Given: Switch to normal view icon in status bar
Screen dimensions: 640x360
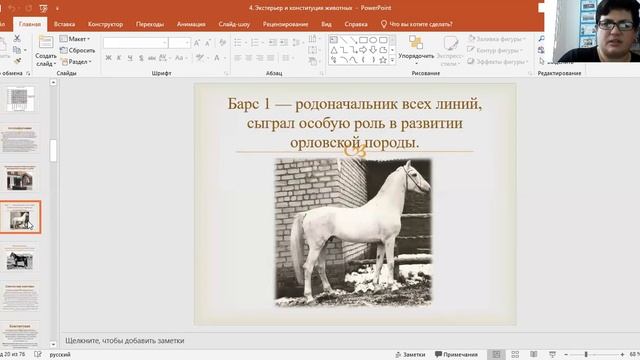Looking at the screenshot, I should point(496,354).
